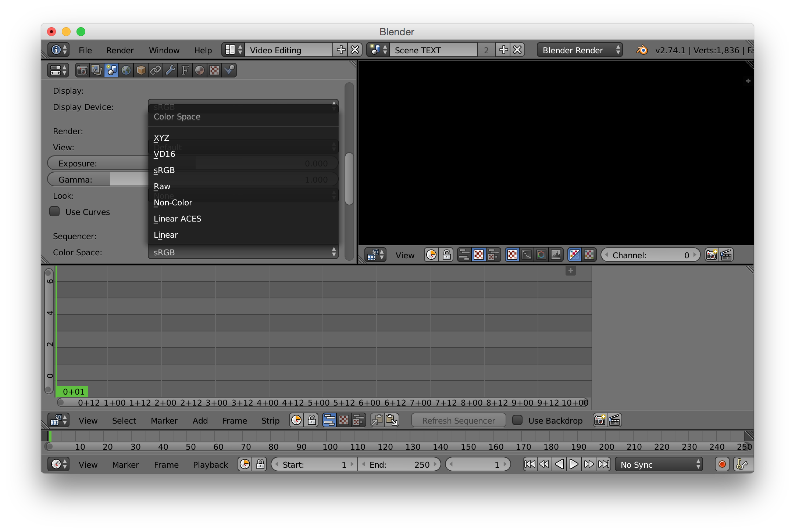Open the Render Layers properties tab
The width and height of the screenshot is (795, 532).
[x=96, y=70]
